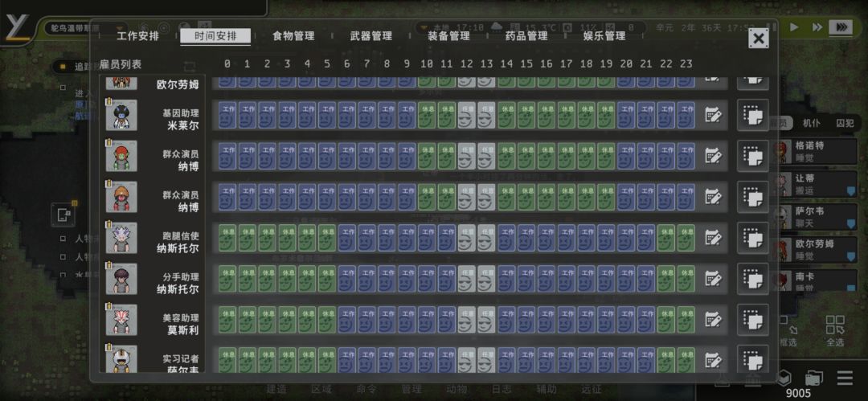Close the schedule panel with X
This screenshot has width=868, height=401.
coord(759,39)
